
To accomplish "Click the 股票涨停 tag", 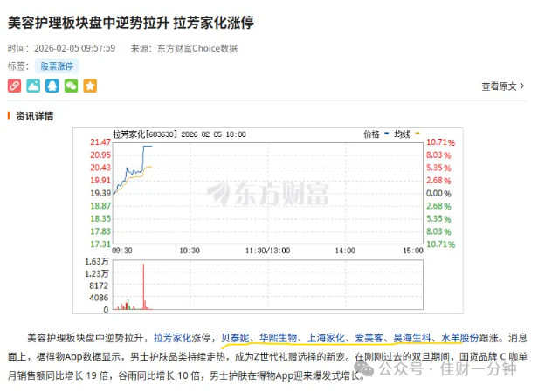I will click(57, 66).
